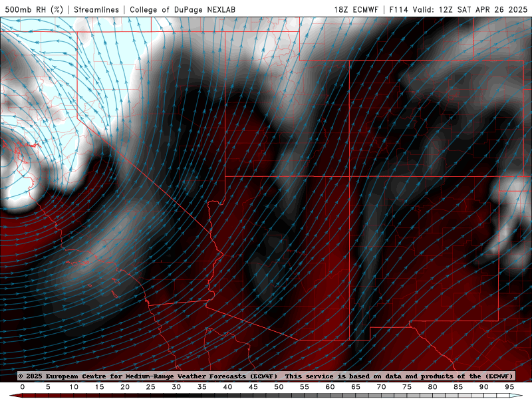The width and height of the screenshot is (532, 399).
Task: Click the legend value 90
Action: point(483,387)
